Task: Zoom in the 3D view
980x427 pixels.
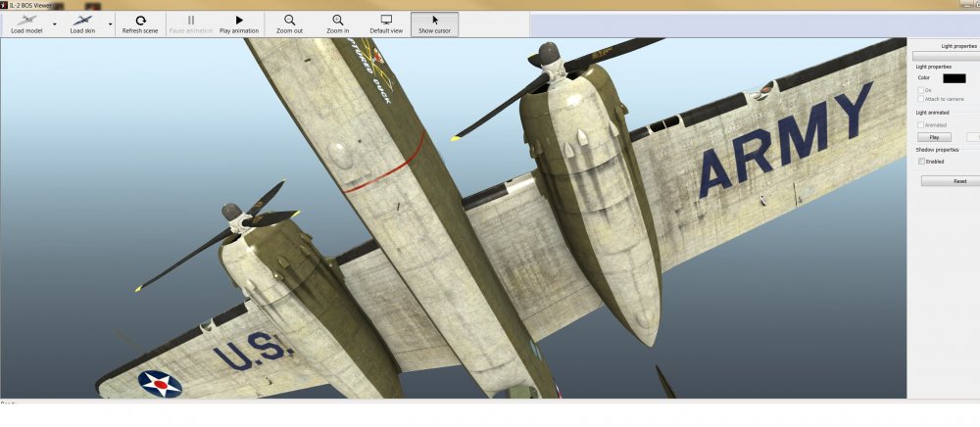Action: coord(338,24)
